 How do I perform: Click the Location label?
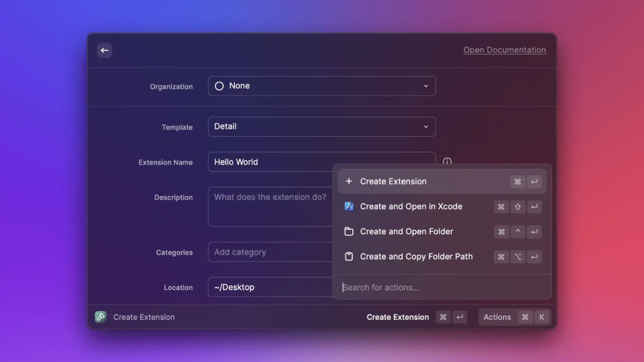click(178, 288)
